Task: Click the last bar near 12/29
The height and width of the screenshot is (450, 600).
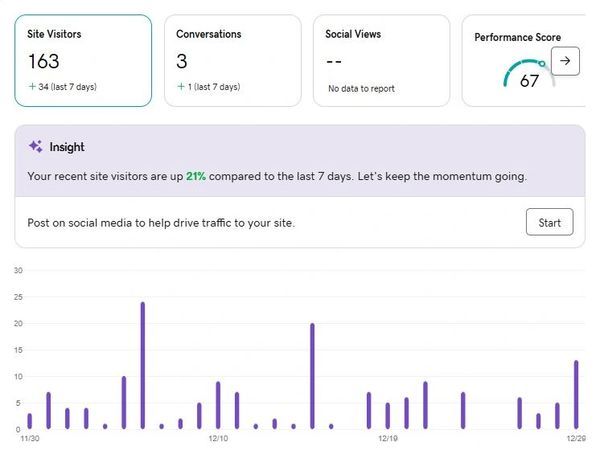Action: pyautogui.click(x=576, y=394)
